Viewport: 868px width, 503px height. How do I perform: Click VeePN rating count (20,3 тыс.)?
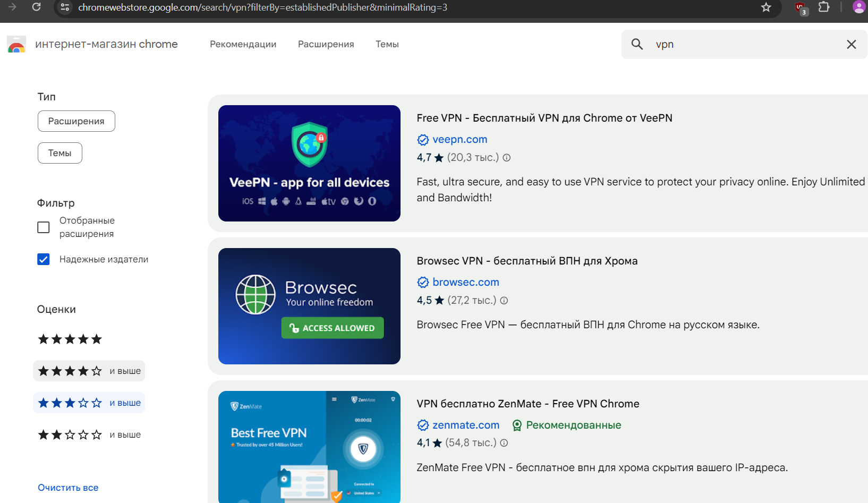473,158
